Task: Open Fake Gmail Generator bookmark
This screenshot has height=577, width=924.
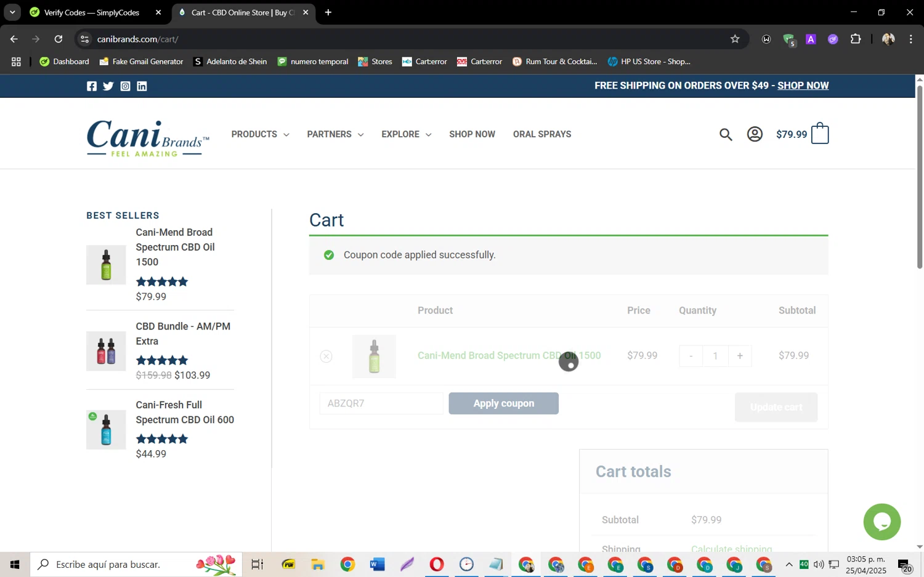Action: coord(141,62)
